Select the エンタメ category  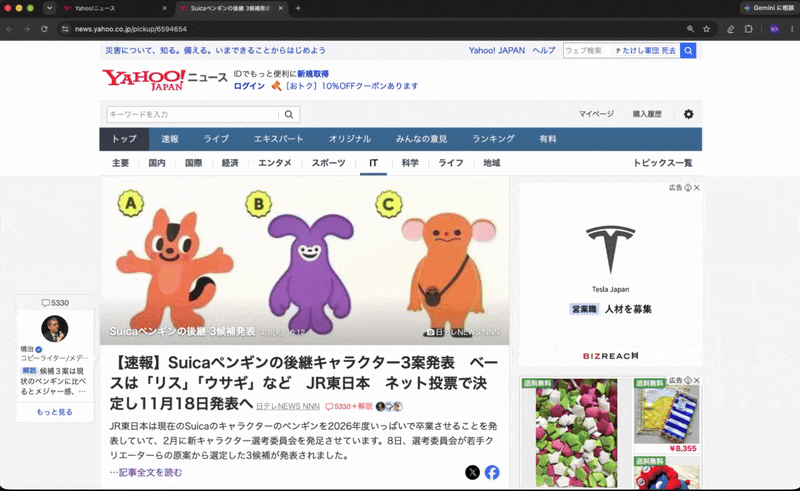pos(274,163)
